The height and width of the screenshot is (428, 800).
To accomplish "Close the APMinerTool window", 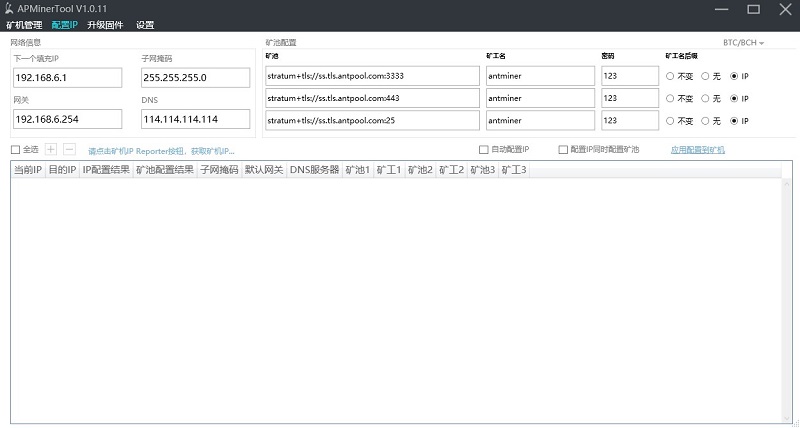I will 784,9.
